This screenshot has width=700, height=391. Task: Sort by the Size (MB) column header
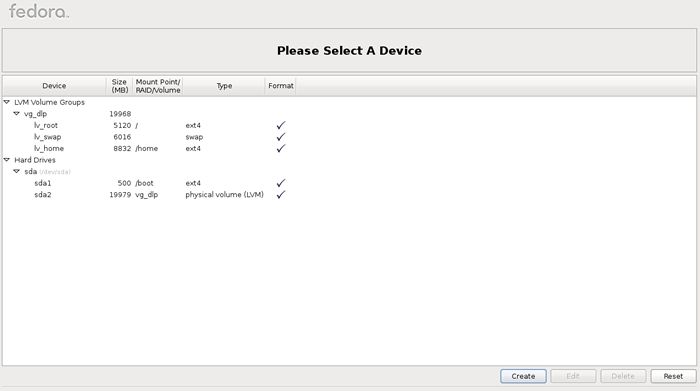119,86
